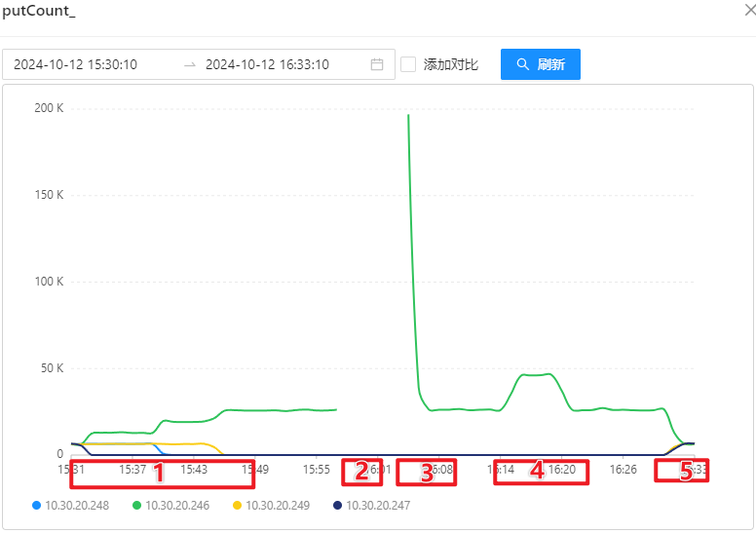Click the 100 K label on y-axis
756x533 pixels.
point(49,282)
